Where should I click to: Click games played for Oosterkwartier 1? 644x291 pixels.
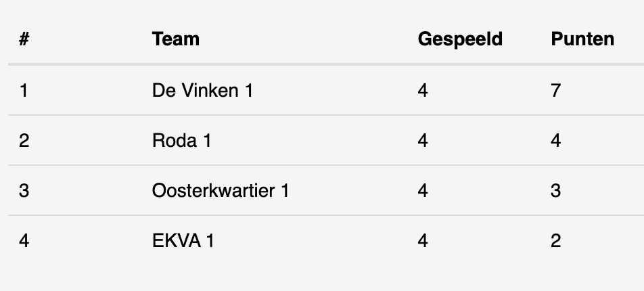pos(423,191)
